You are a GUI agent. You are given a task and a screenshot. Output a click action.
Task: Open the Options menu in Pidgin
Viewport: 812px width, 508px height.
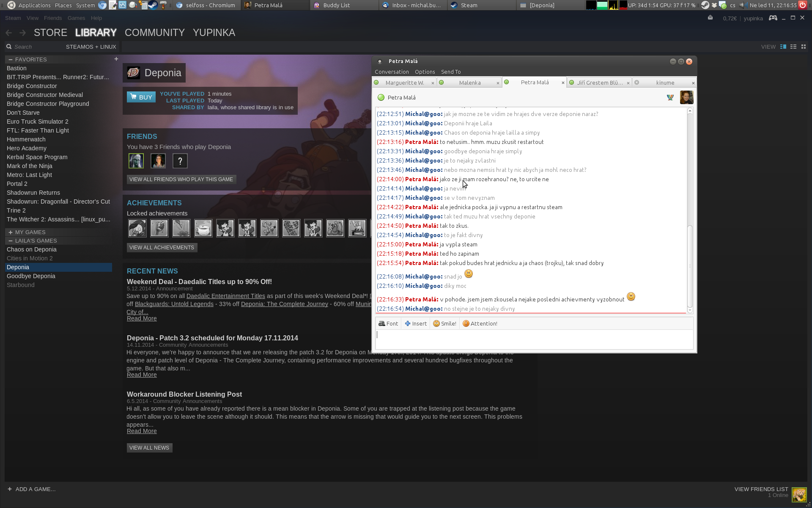425,72
